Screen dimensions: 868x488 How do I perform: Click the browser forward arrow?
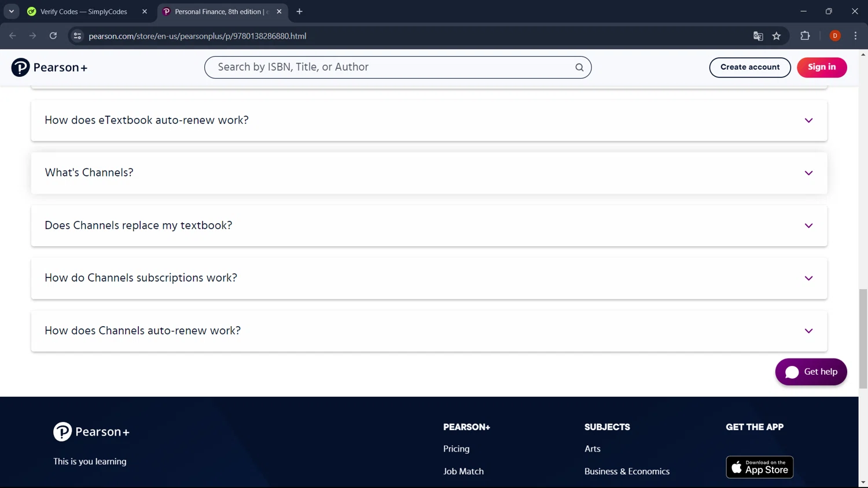(x=33, y=36)
